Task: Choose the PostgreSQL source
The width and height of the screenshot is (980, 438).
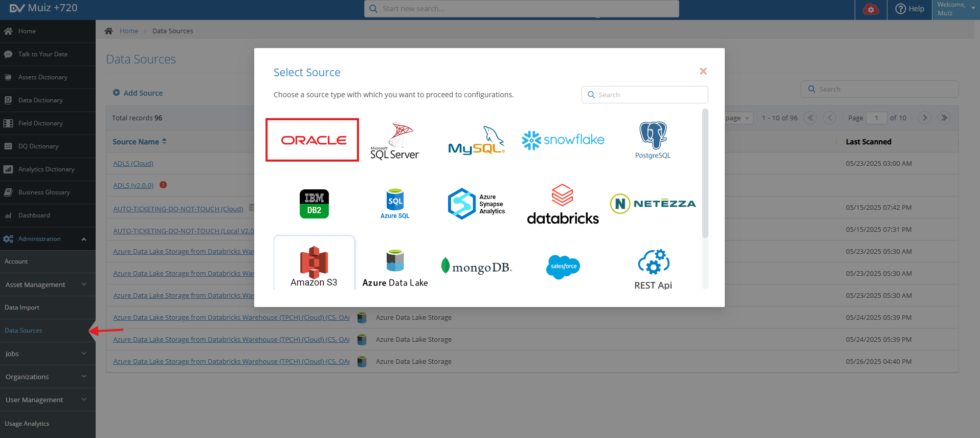Action: click(x=653, y=141)
